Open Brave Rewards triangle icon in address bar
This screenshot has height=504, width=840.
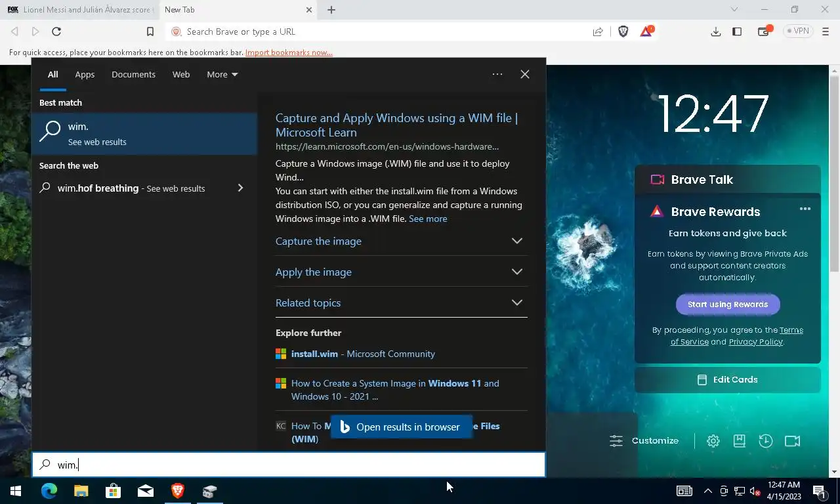click(646, 31)
